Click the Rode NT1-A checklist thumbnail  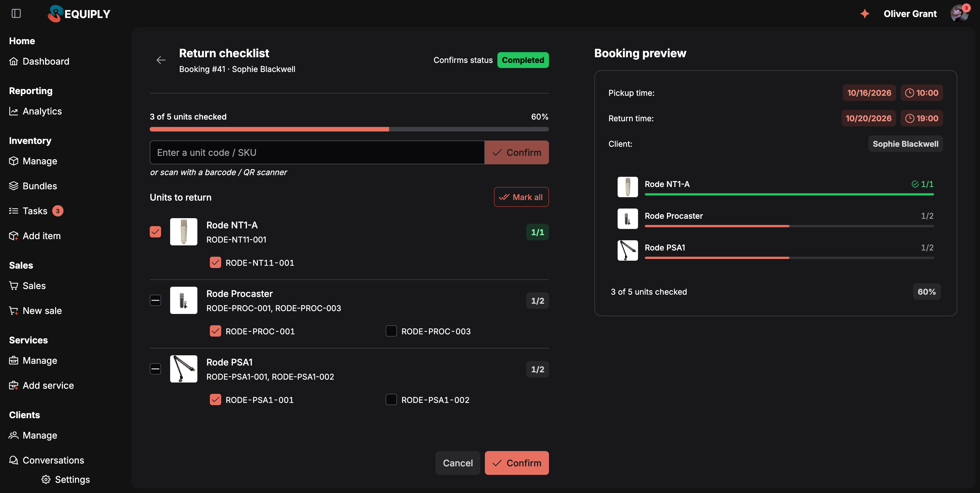click(183, 231)
